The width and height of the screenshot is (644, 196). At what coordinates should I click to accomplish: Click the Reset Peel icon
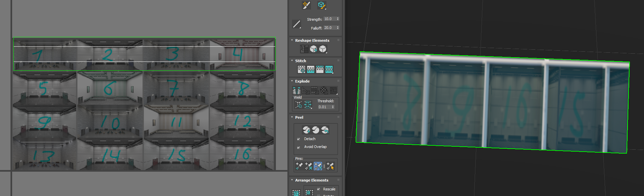coord(325,130)
